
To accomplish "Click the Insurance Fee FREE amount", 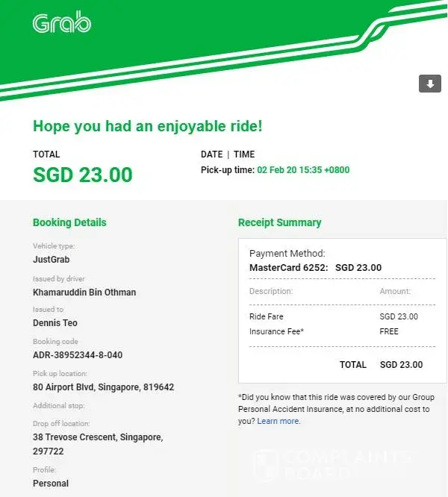I will (x=389, y=331).
